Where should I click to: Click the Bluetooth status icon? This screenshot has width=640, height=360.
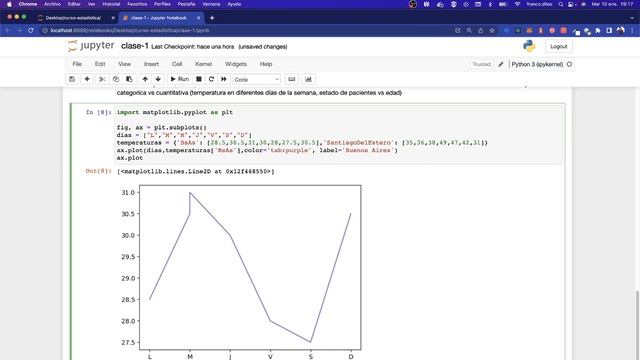(490, 4)
